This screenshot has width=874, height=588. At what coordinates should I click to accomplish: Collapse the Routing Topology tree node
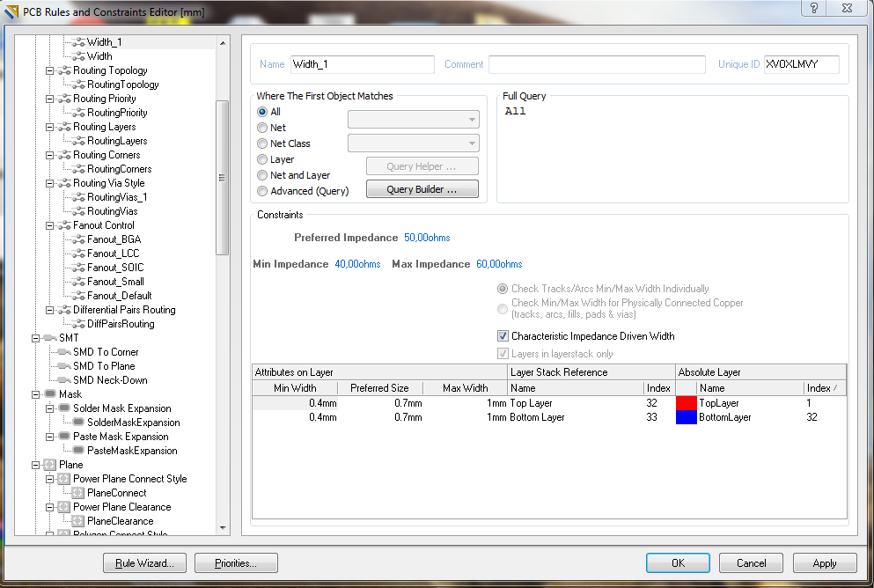point(49,70)
